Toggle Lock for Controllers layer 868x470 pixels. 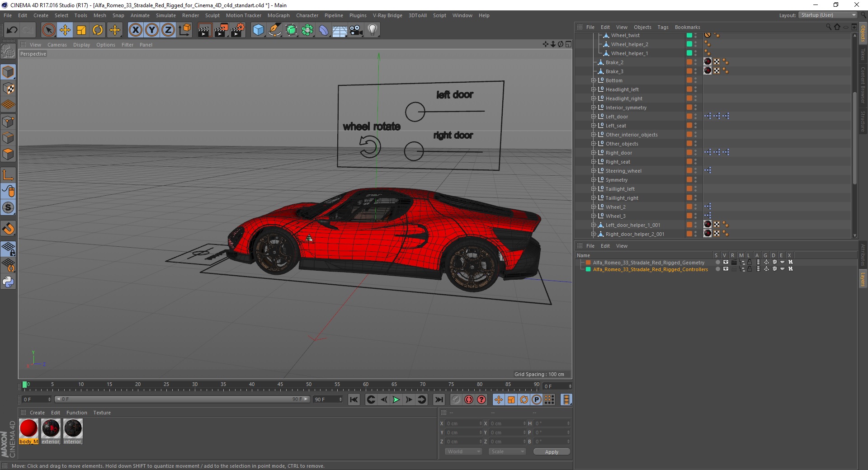tap(750, 269)
